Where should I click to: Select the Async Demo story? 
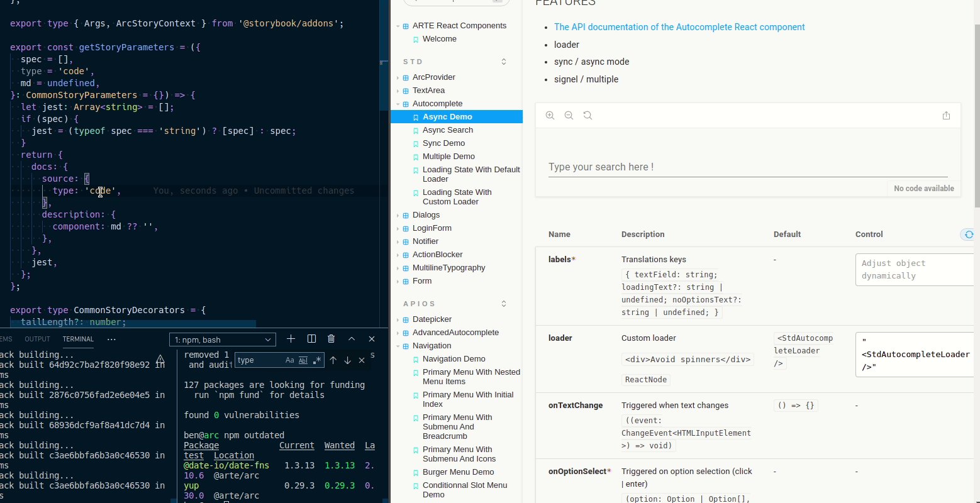coord(457,117)
